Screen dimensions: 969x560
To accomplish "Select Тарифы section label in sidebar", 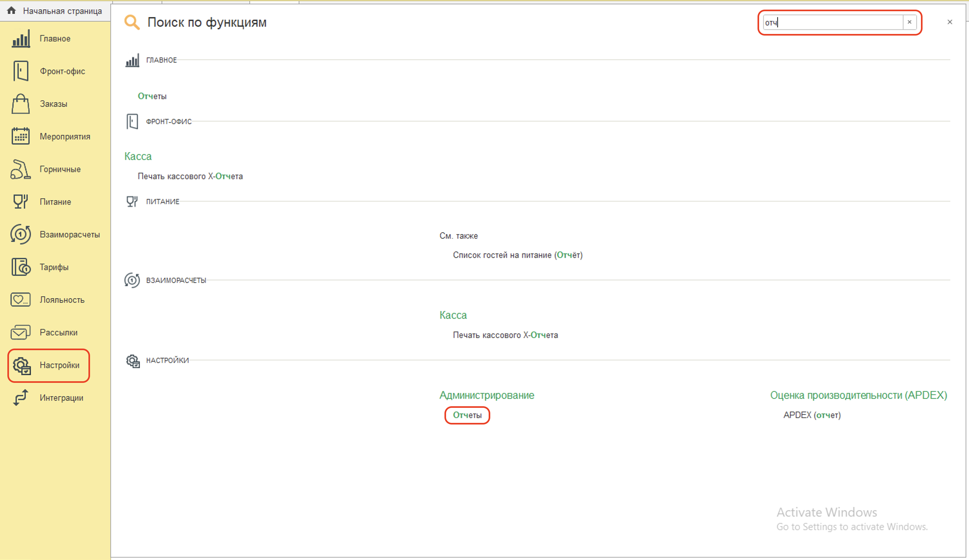I will click(x=54, y=267).
